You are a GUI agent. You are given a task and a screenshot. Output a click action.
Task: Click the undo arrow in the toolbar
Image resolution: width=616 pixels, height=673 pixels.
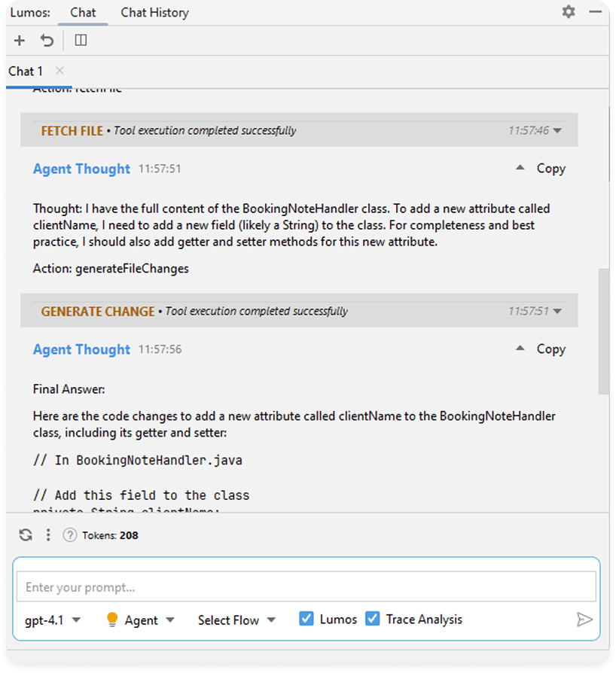(47, 40)
